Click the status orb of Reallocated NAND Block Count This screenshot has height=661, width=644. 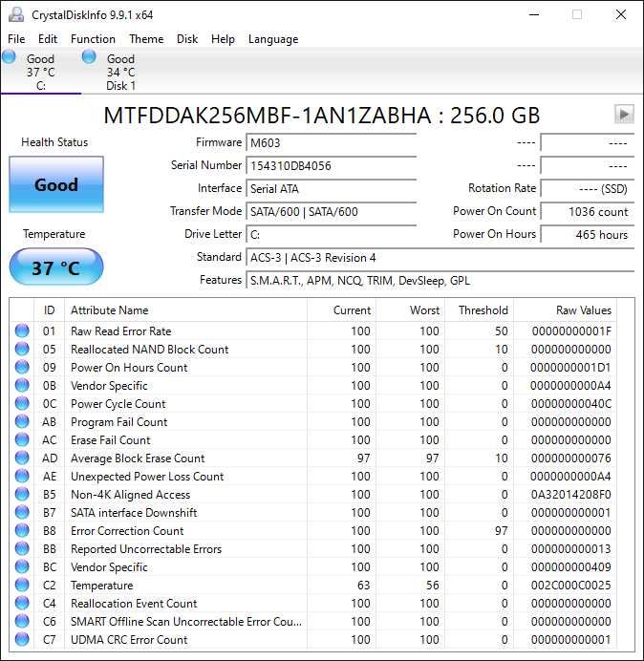pos(22,349)
